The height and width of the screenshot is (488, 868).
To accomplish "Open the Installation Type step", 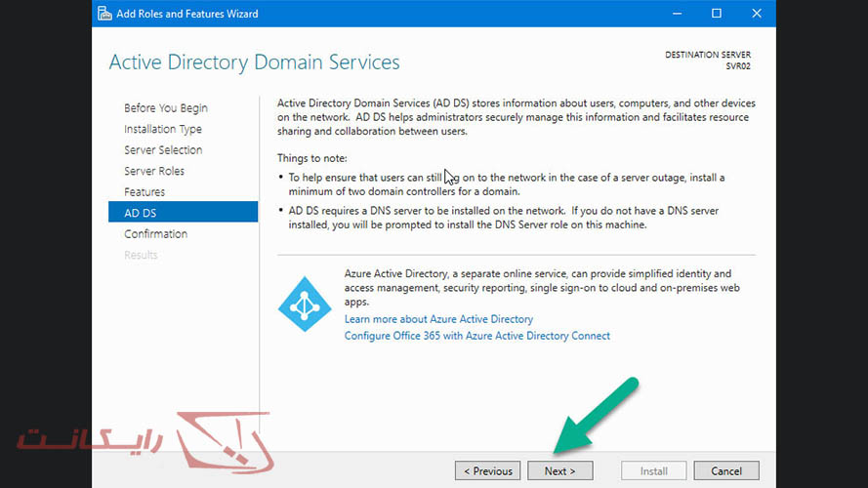I will pos(163,129).
